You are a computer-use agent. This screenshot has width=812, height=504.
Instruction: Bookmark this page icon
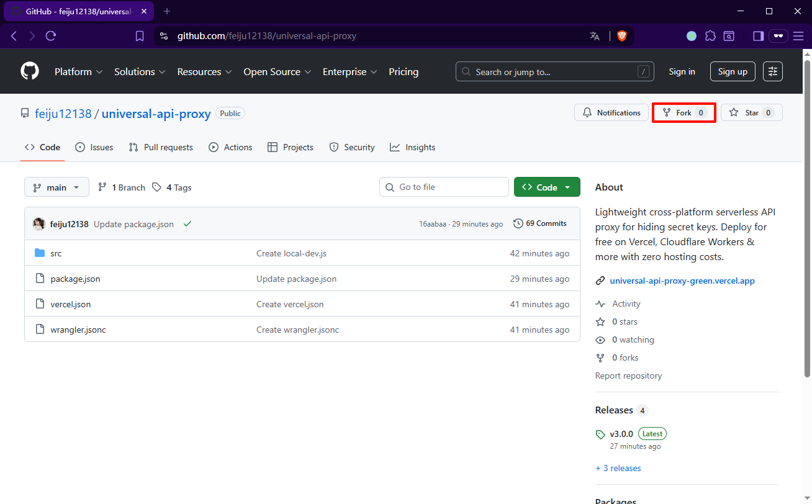[140, 36]
